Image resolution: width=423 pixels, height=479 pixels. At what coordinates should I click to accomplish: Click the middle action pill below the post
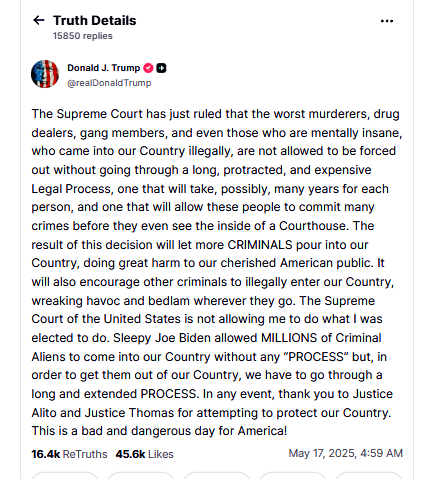[x=217, y=476]
